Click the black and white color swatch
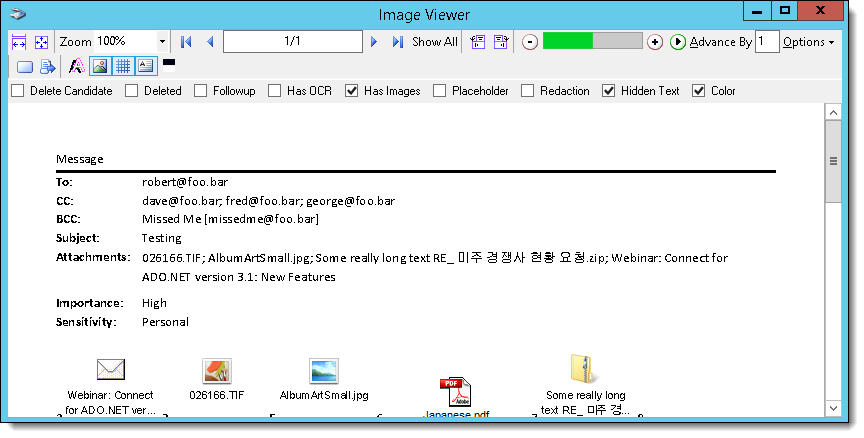 pos(169,65)
